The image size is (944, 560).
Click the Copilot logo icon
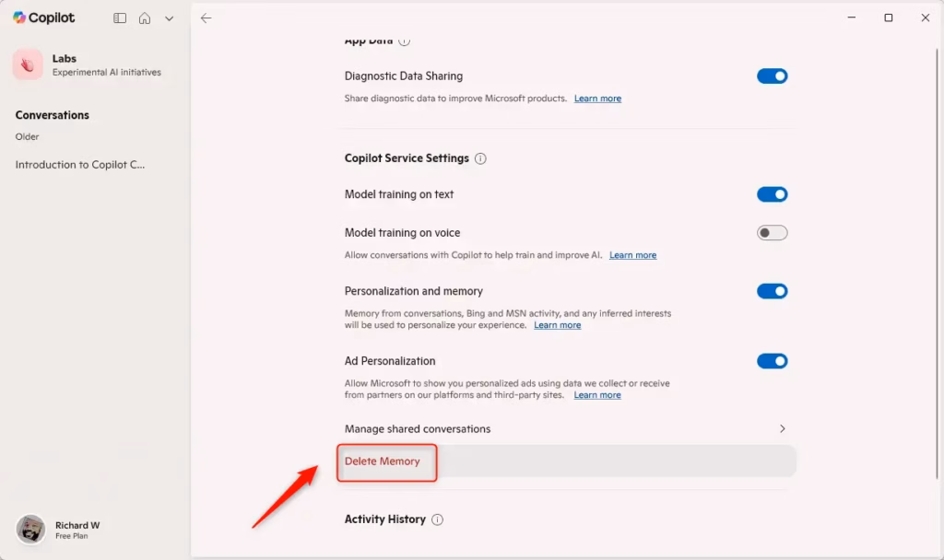pyautogui.click(x=21, y=17)
